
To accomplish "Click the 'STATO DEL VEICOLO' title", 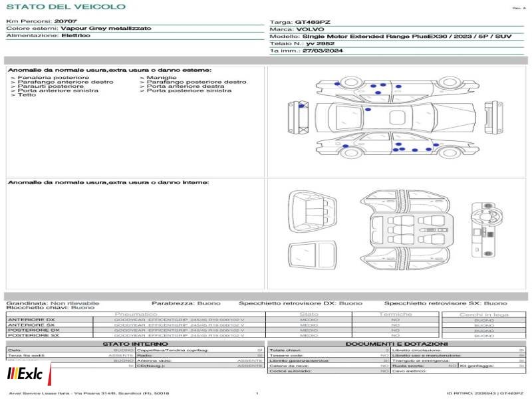I will click(66, 7).
